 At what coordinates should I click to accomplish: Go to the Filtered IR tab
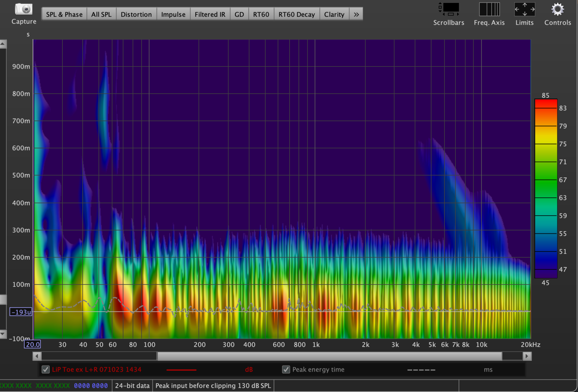click(210, 15)
